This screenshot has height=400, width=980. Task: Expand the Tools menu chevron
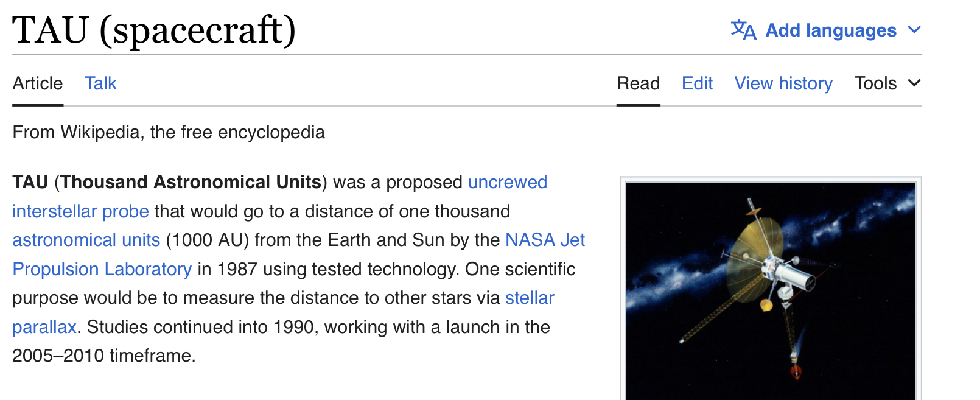point(914,83)
